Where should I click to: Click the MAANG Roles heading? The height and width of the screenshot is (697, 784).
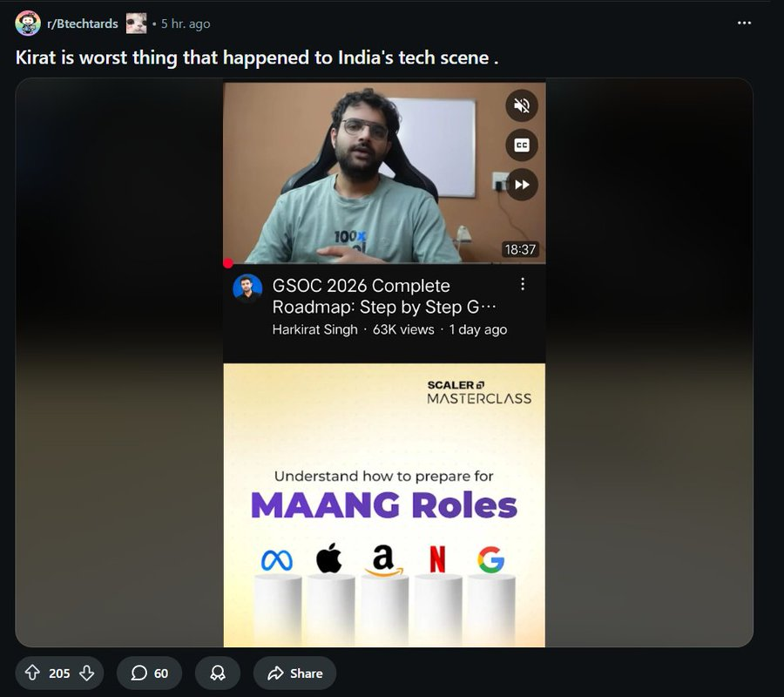384,505
